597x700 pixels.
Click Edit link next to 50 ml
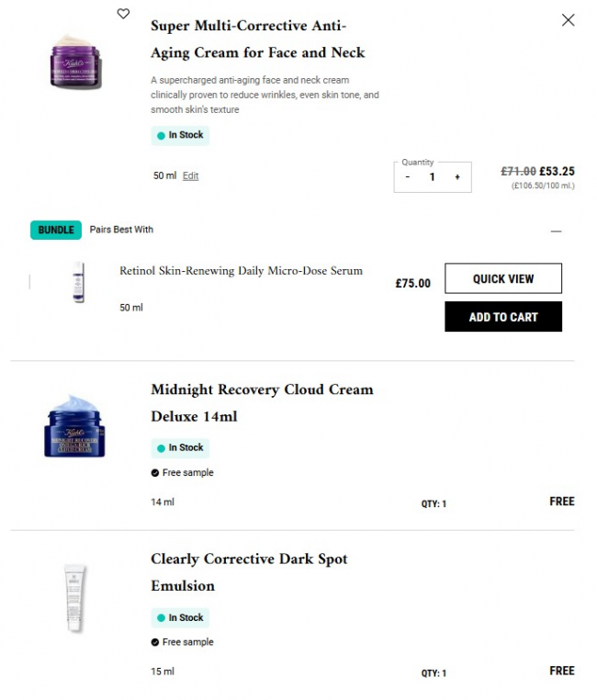[x=190, y=175]
